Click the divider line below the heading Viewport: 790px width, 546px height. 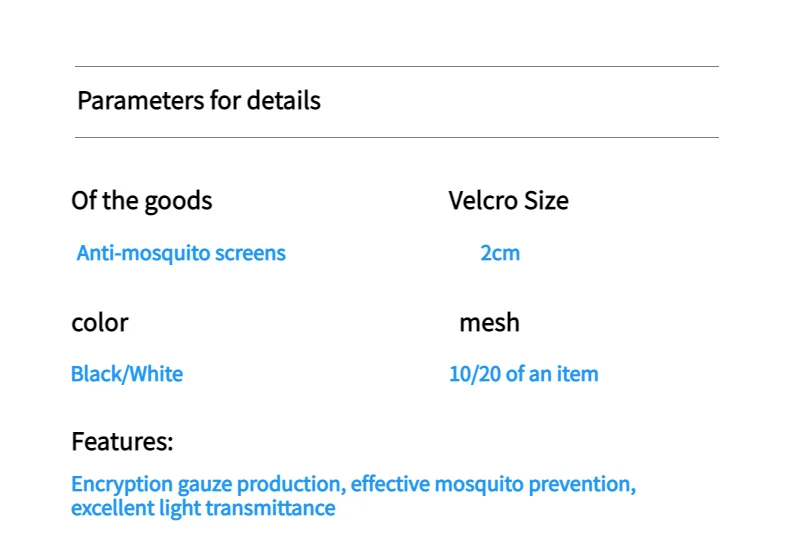pyautogui.click(x=396, y=138)
